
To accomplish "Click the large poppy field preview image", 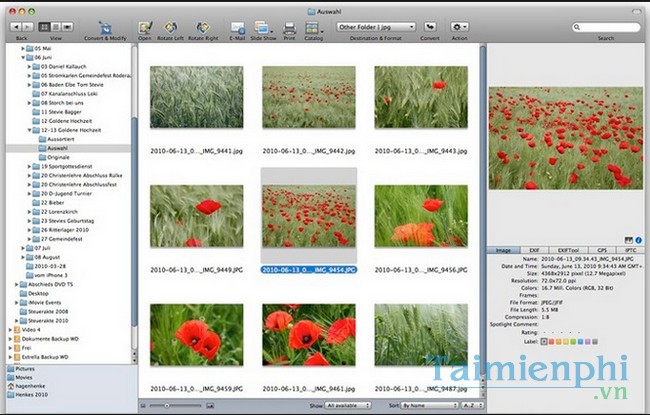I will 565,138.
